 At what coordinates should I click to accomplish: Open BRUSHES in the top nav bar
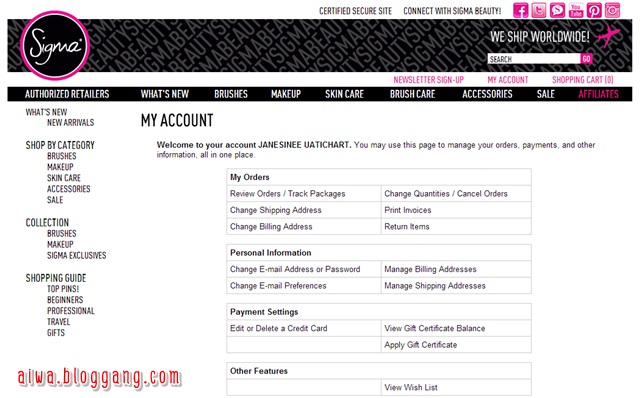click(231, 94)
